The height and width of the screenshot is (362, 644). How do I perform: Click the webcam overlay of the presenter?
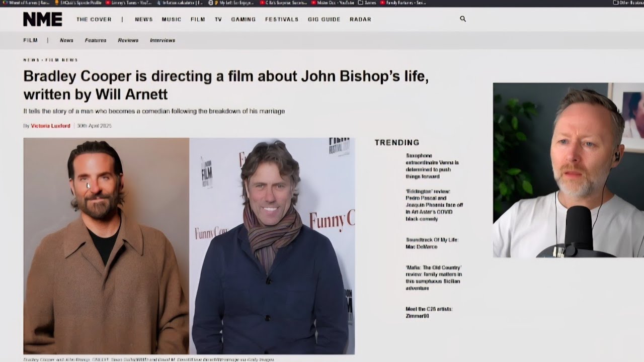(x=569, y=170)
